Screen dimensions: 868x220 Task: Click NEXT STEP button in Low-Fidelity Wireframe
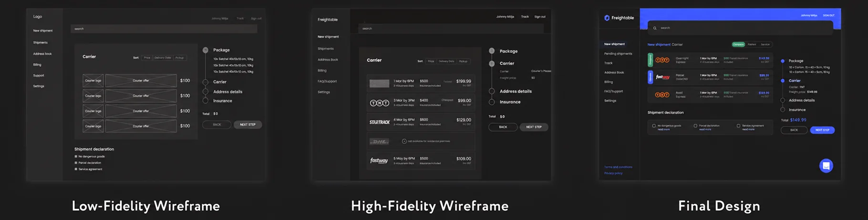click(x=248, y=125)
